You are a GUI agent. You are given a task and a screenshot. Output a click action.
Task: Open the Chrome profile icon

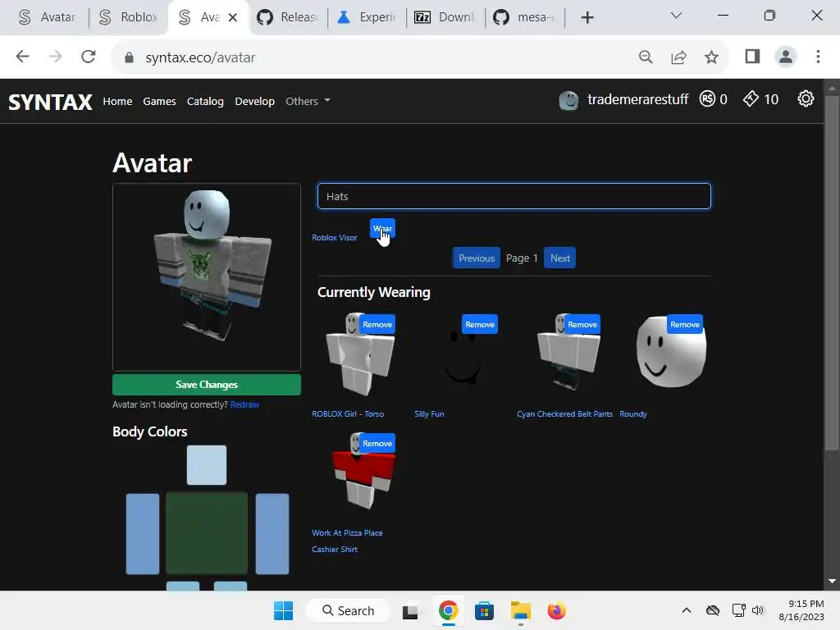pyautogui.click(x=785, y=57)
